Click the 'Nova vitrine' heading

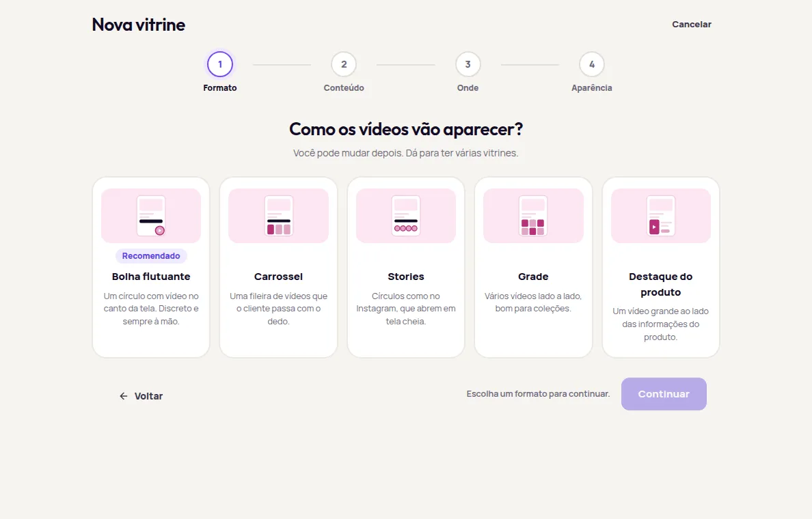pos(138,25)
